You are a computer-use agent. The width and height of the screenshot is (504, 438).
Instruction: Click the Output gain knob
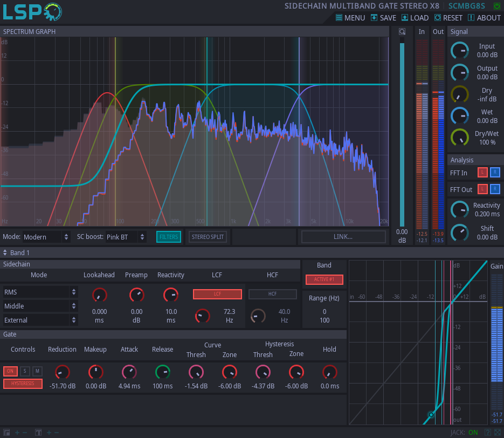[460, 72]
